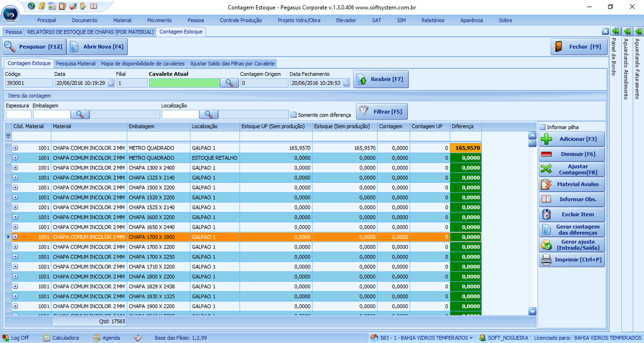This screenshot has height=343, width=644.
Task: Open the Data date dropdown arrow
Action: tap(111, 83)
